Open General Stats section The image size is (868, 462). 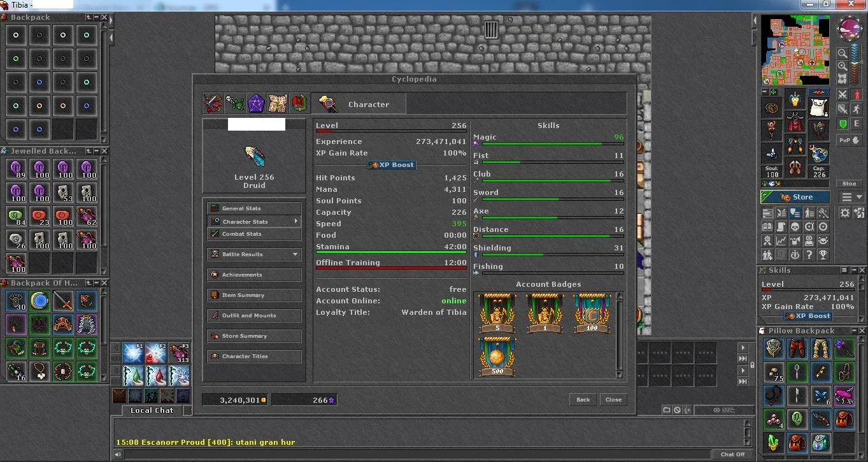[254, 208]
